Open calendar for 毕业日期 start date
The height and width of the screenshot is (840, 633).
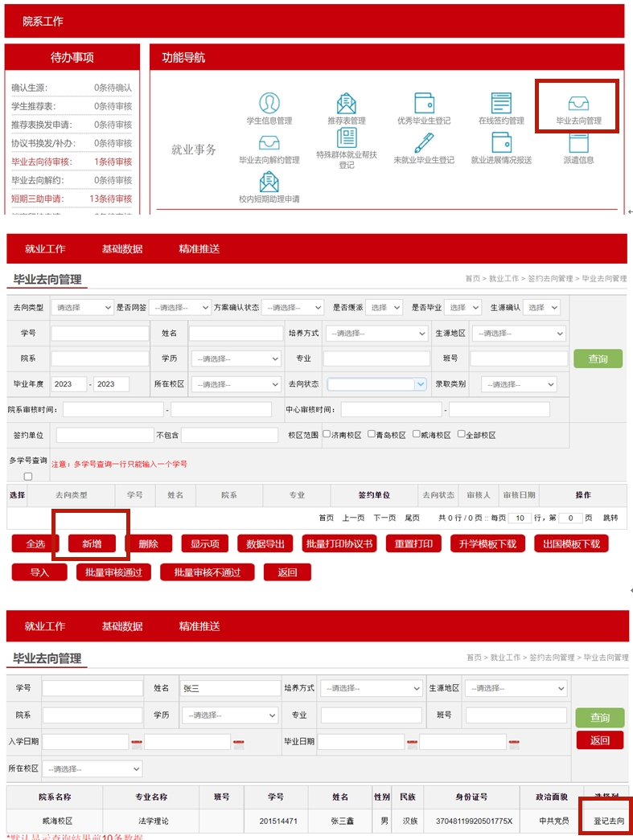[x=412, y=744]
